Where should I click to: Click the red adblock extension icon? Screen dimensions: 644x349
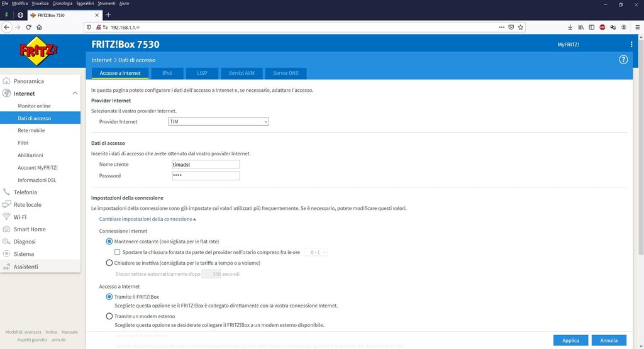(x=602, y=27)
